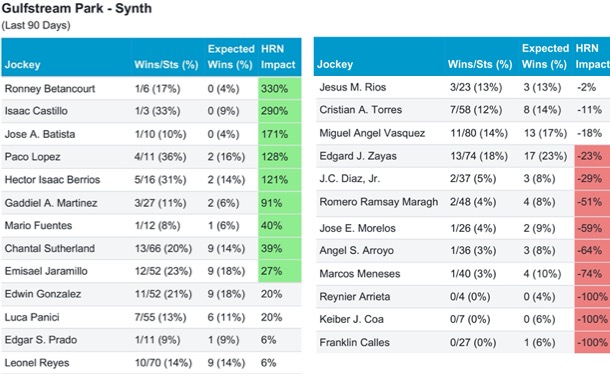Click the Jockey header in left table
The image size is (610, 374).
[x=22, y=65]
